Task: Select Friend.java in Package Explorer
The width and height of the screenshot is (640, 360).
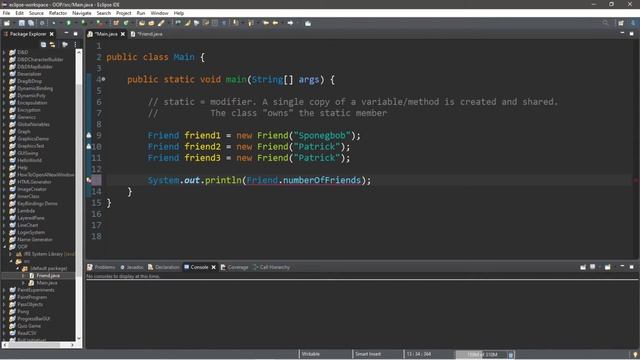Action: click(x=48, y=276)
